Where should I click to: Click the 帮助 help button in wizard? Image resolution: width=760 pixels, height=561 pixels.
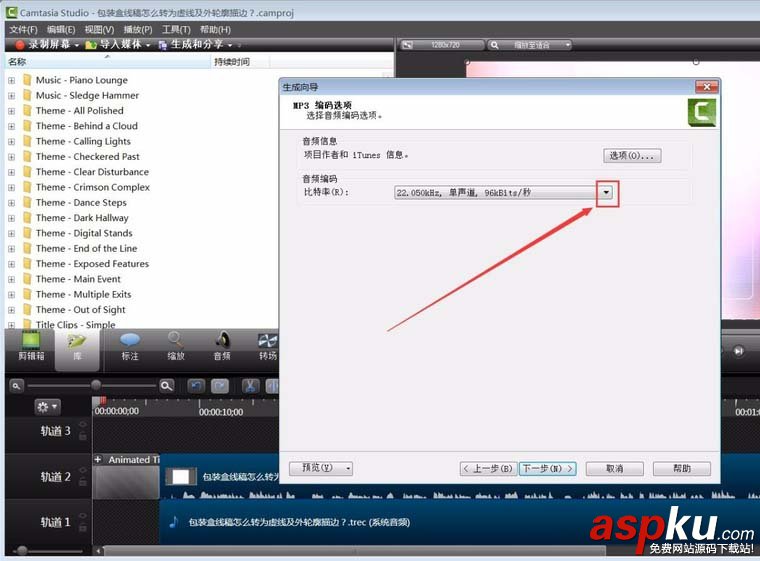[x=681, y=468]
